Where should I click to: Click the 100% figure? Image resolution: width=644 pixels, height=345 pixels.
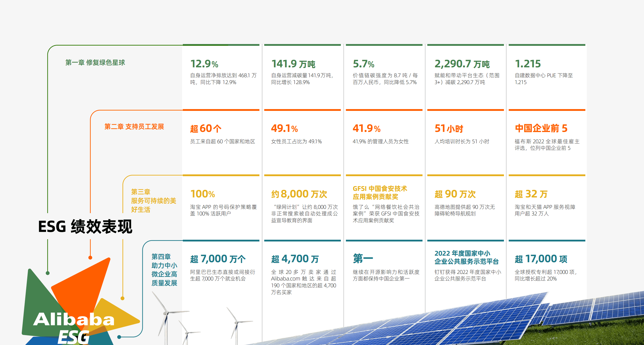click(203, 194)
